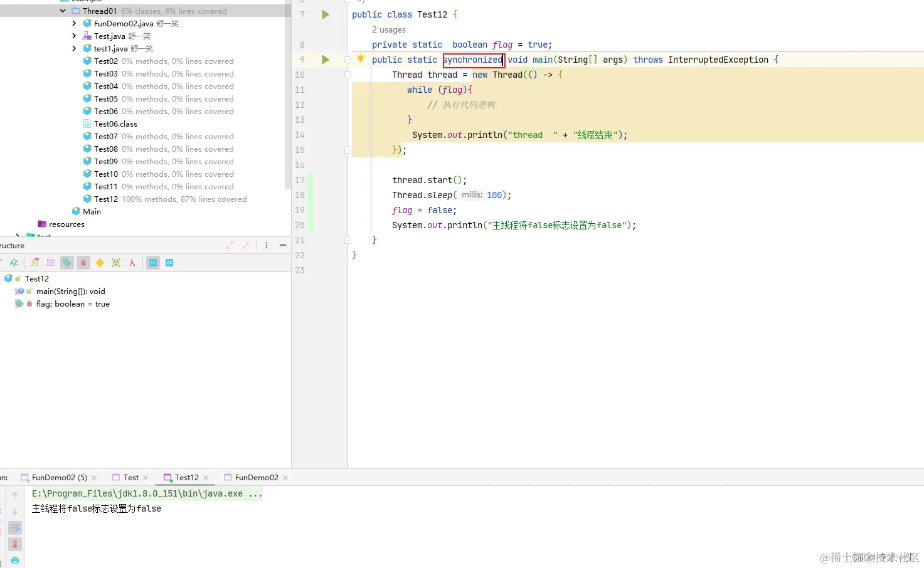The height and width of the screenshot is (568, 924).
Task: Click fold end marker on line 21
Action: tap(348, 240)
